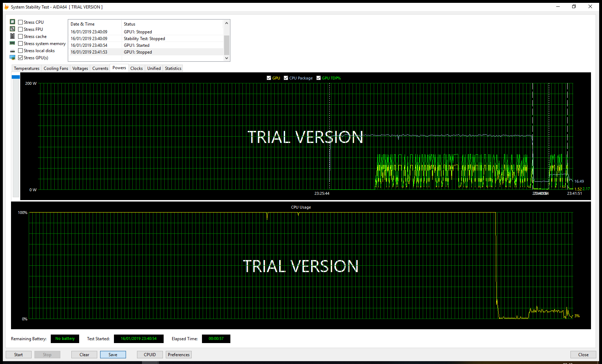Click the Save button
This screenshot has width=602, height=364.
point(113,354)
